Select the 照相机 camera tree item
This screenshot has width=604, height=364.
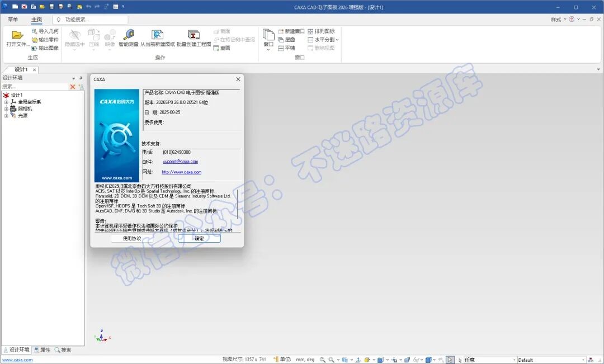tap(21, 108)
